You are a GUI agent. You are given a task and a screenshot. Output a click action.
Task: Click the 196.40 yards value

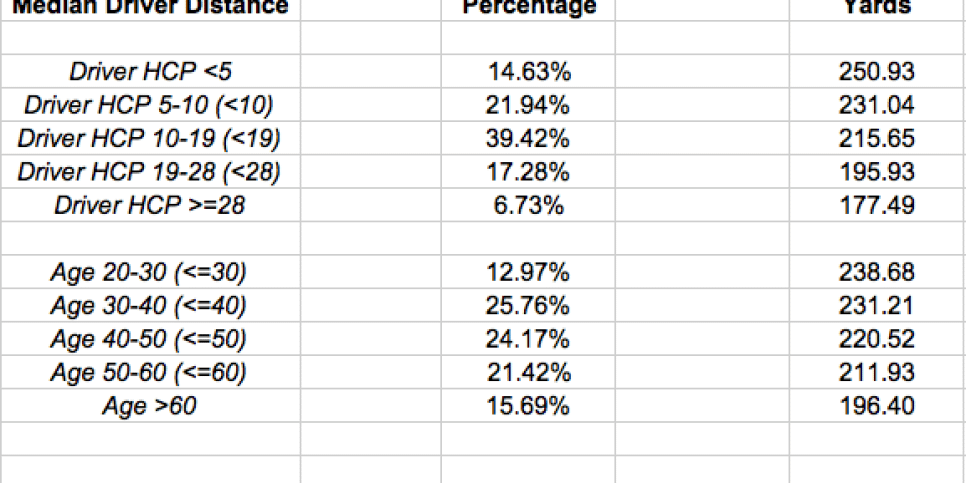[x=877, y=406]
